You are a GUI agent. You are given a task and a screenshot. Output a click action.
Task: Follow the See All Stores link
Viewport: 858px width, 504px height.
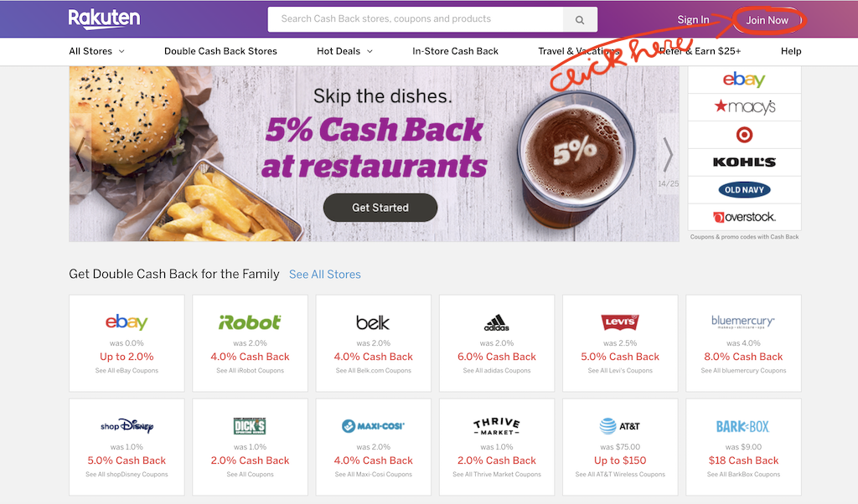[x=325, y=275]
